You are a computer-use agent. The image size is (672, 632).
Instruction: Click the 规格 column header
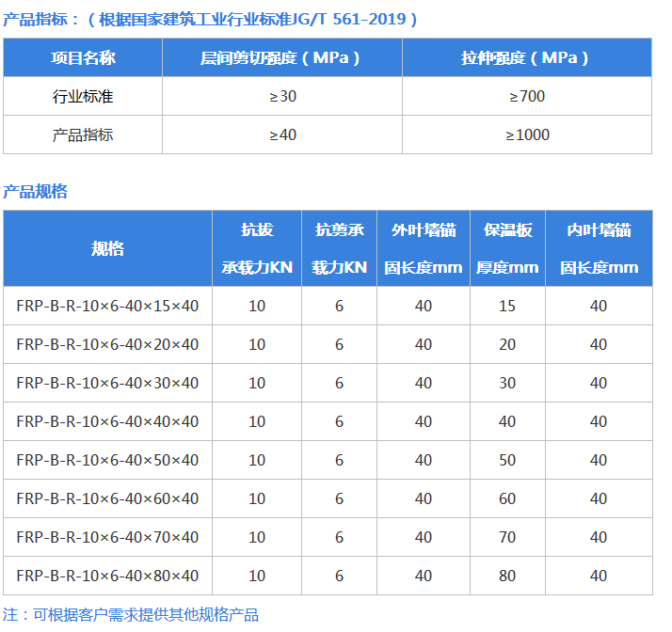pyautogui.click(x=107, y=248)
